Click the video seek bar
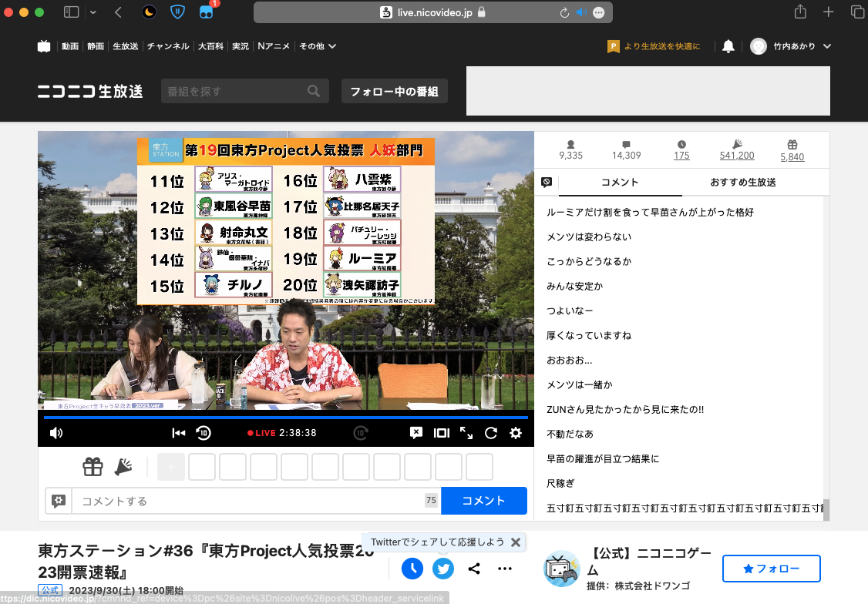 coord(285,418)
